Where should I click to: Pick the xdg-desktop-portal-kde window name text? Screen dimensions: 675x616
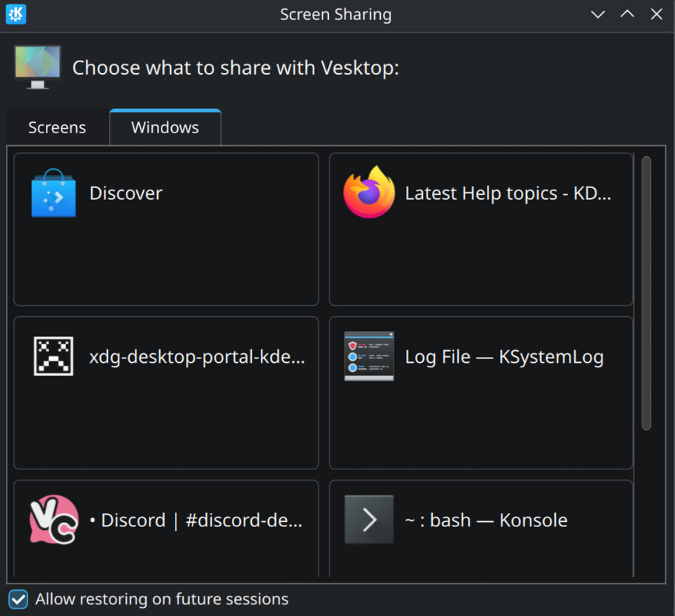[x=197, y=357]
